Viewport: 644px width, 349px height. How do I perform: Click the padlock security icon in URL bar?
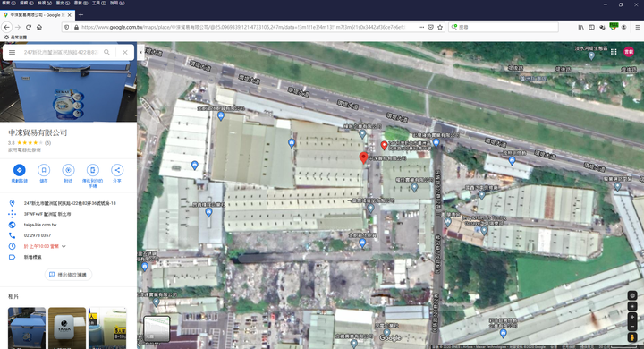(x=76, y=27)
